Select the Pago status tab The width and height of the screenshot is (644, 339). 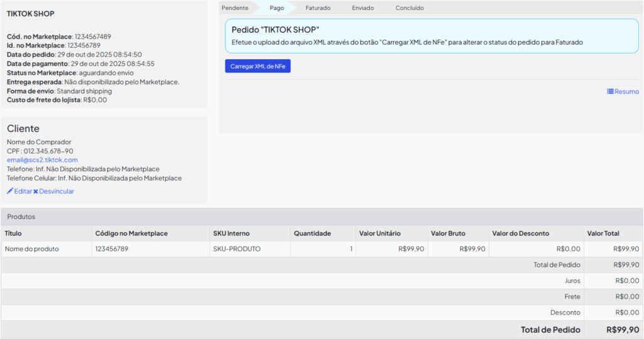(277, 8)
